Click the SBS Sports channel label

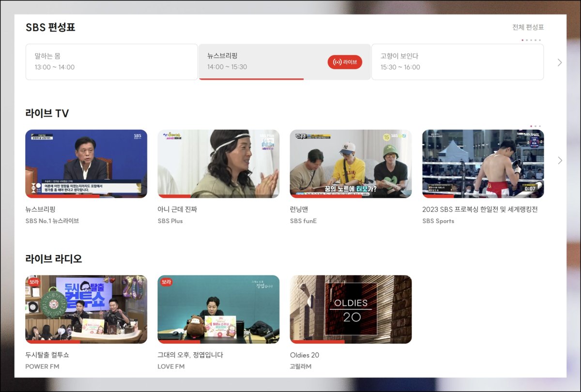[438, 221]
